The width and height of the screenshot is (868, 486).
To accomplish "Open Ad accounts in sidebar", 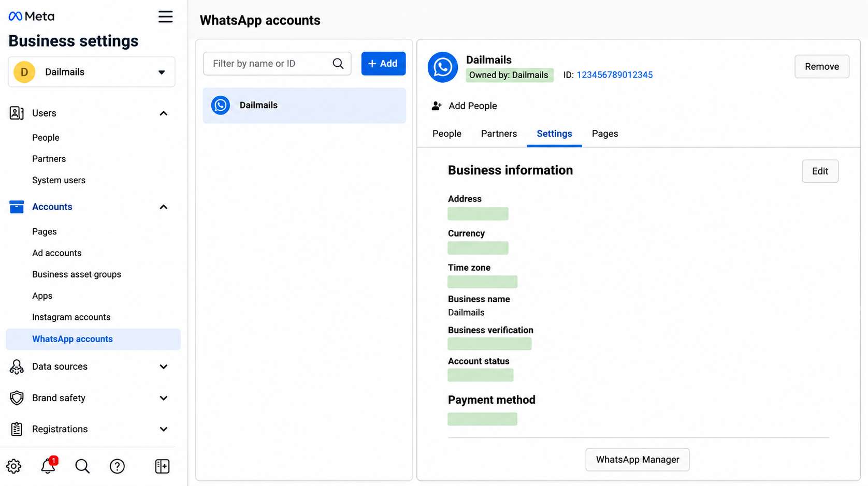I will tap(56, 253).
